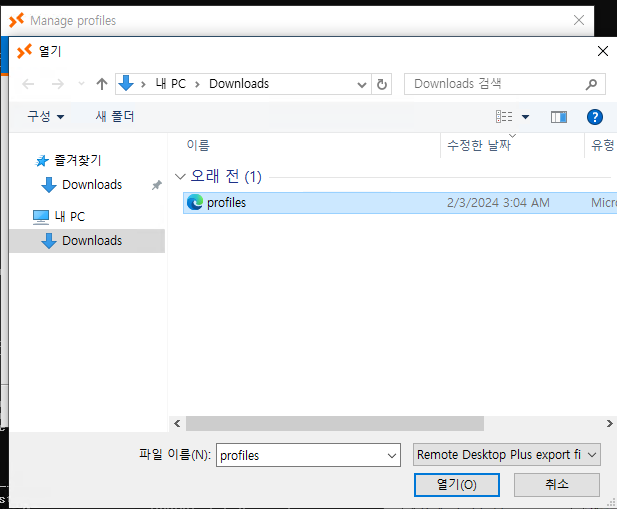Viewport: 617px width, 509px height.
Task: Open the 구성 menu
Action: [45, 116]
